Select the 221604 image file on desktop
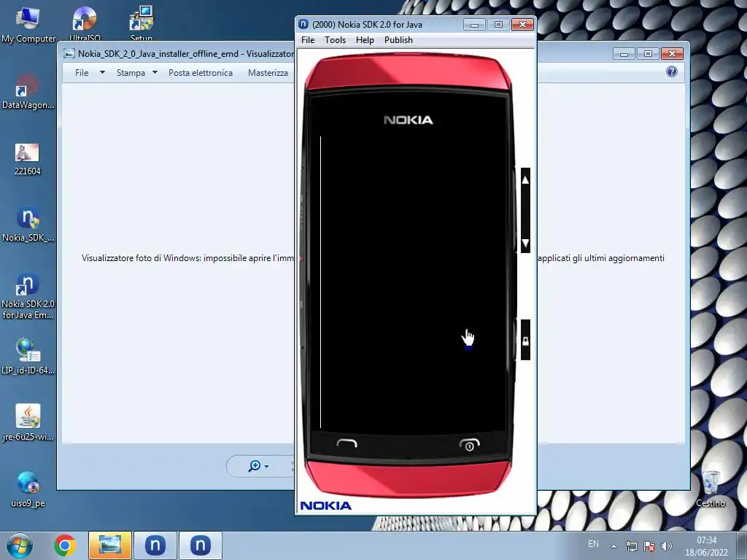Screen dimensions: 747x560 click(27, 159)
